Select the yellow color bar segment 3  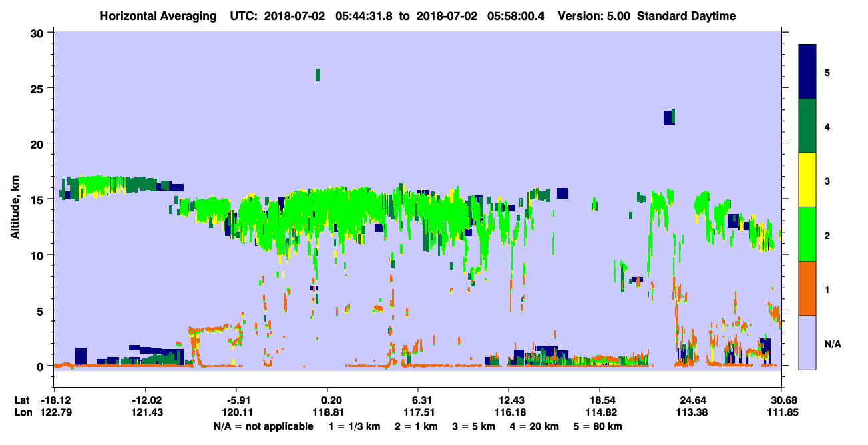(807, 180)
